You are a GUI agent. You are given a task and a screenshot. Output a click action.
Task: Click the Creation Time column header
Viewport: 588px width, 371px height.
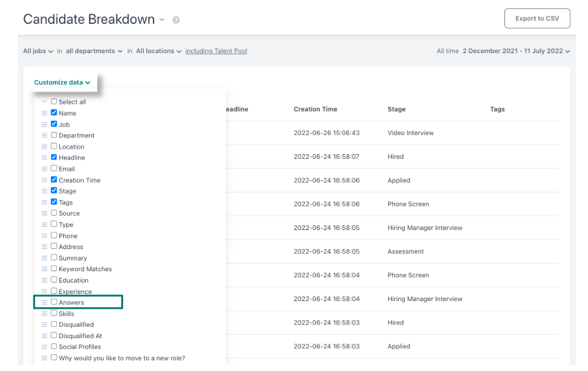(315, 109)
